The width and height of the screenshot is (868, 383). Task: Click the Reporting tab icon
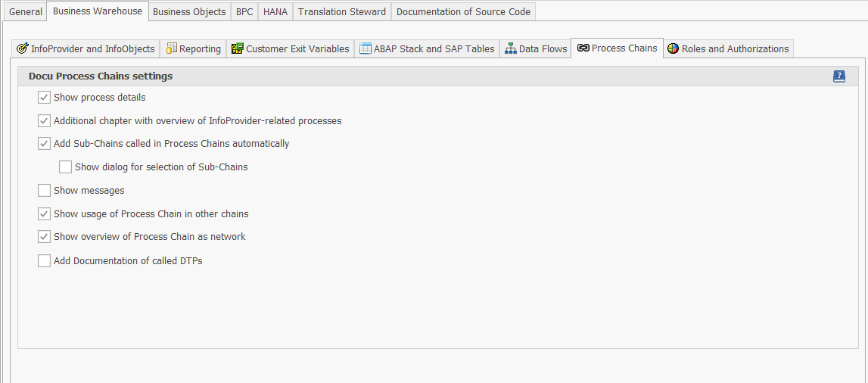[172, 49]
